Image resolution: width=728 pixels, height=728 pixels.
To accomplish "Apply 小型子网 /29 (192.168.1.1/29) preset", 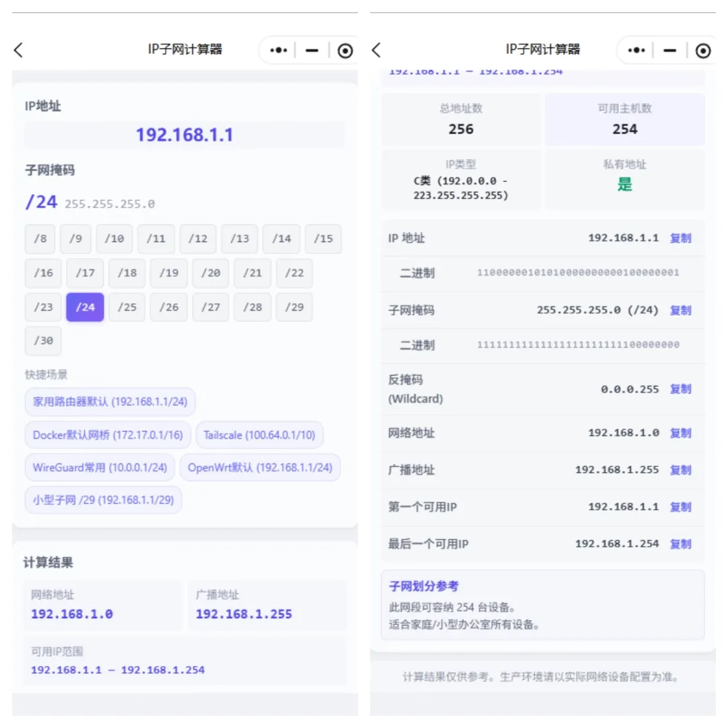I will [103, 500].
